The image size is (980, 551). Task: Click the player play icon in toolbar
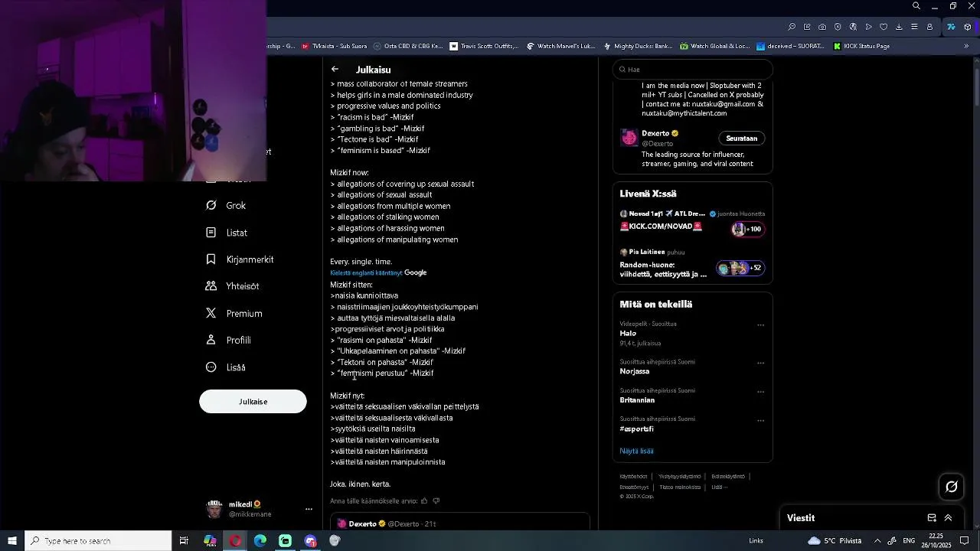(x=868, y=27)
